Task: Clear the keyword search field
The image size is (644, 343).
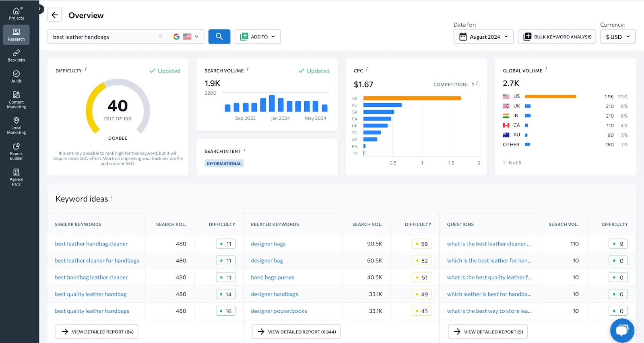Action: [x=160, y=37]
